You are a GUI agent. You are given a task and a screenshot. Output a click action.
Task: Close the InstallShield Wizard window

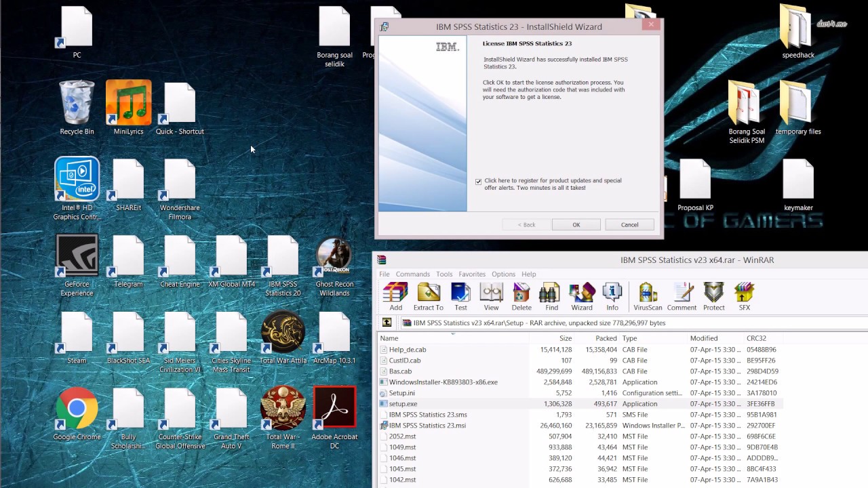click(651, 25)
